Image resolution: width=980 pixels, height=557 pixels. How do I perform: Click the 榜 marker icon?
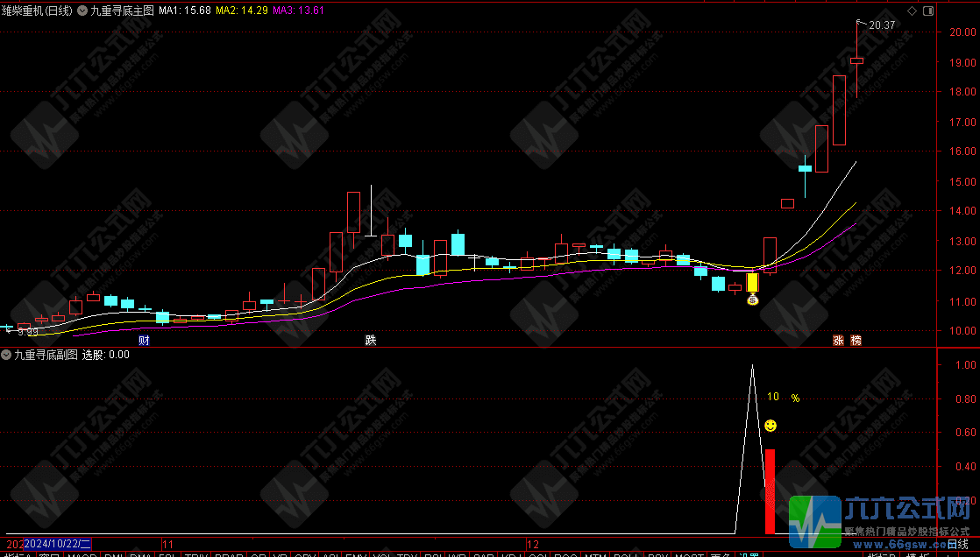[856, 340]
